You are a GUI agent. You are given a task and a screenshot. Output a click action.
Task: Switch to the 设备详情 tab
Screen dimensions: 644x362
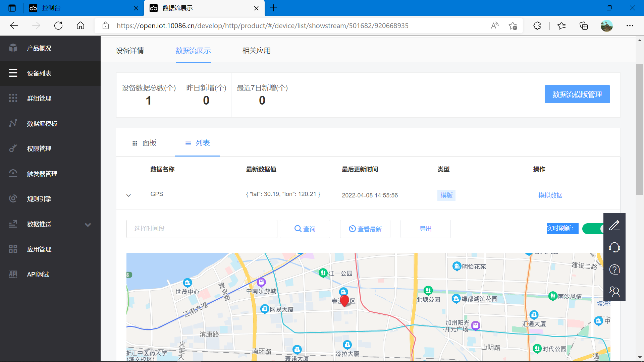click(x=130, y=51)
